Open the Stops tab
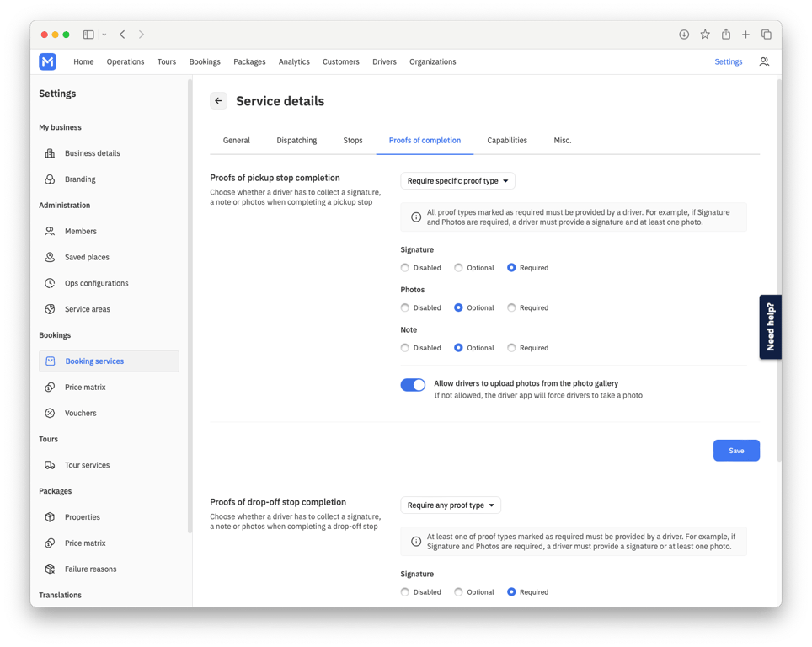Screen dimensions: 812x647 click(x=353, y=141)
